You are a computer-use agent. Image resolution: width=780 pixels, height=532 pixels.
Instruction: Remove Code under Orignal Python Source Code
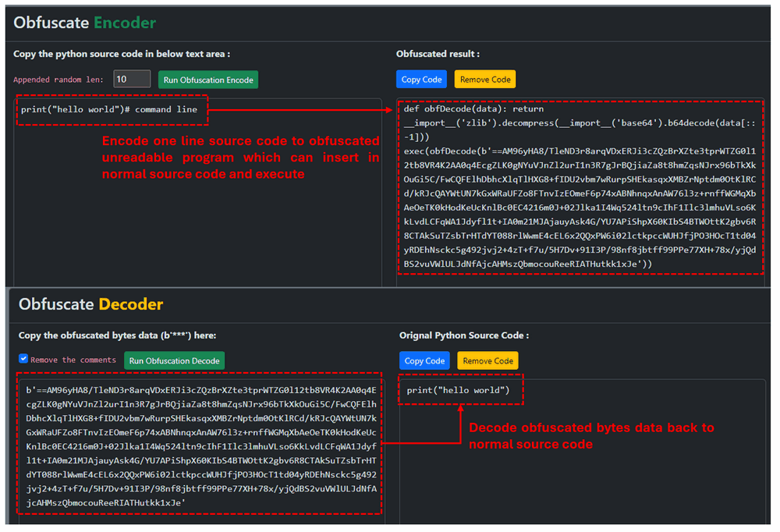click(x=487, y=360)
